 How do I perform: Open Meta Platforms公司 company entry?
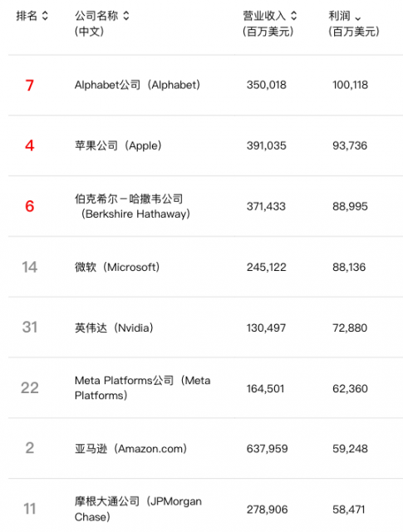point(142,388)
